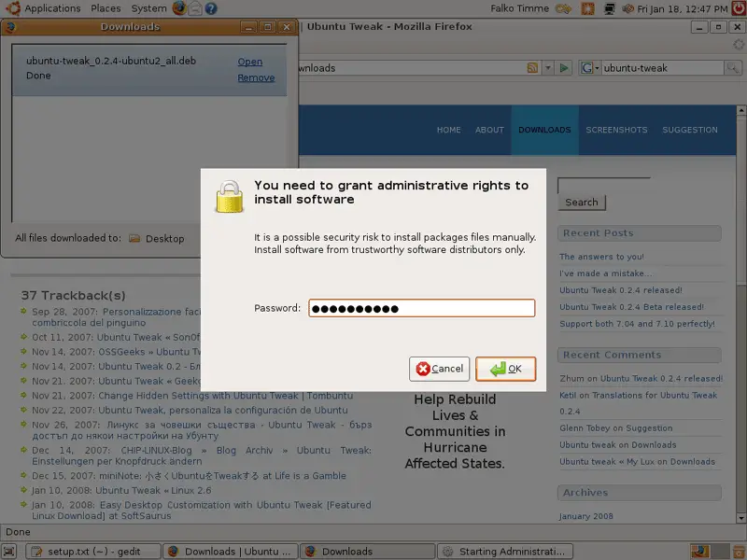Screen dimensions: 747x560
Task: Click the OK button in password dialog
Action: (505, 369)
